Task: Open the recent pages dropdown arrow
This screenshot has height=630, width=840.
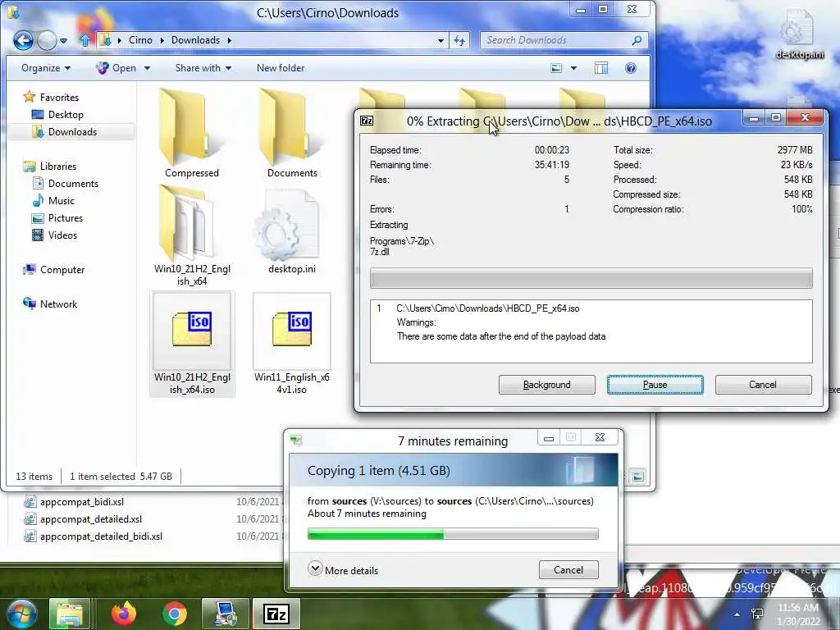Action: 64,41
